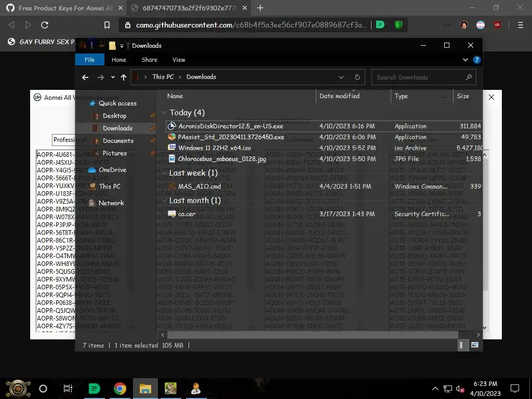Open the Share ribbon tab

149,60
